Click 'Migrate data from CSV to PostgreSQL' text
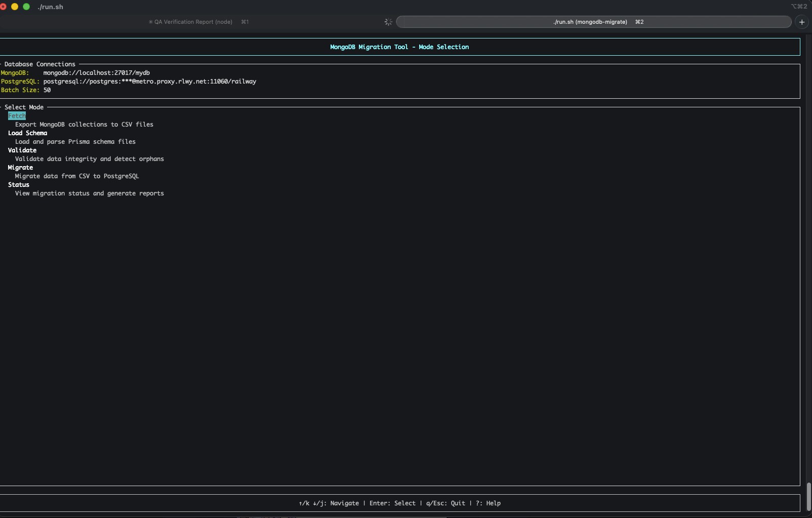 point(77,176)
